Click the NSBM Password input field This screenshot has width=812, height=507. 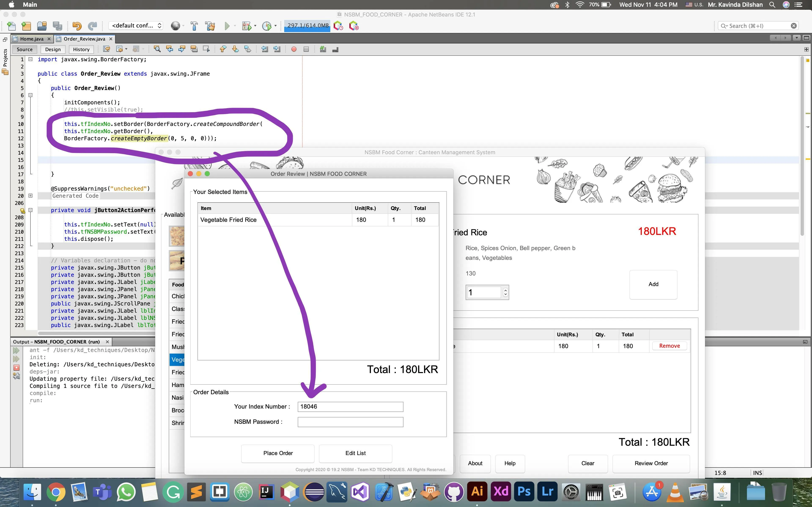350,422
